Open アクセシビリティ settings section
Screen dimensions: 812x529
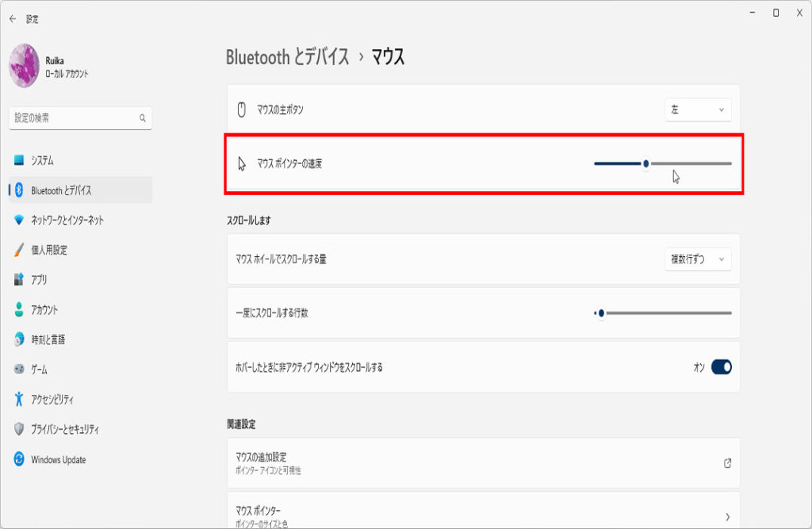tap(52, 399)
